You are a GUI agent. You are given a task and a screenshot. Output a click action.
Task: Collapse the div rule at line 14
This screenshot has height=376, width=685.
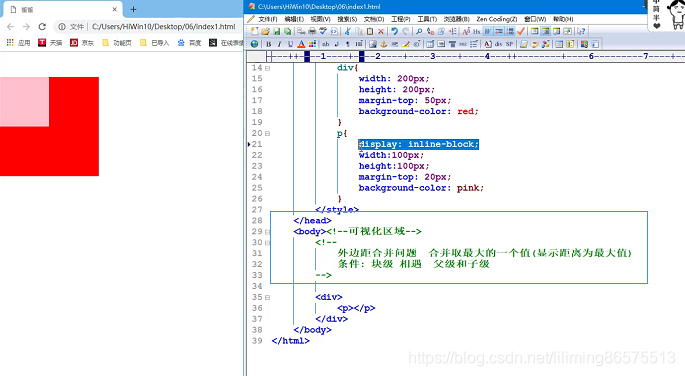pos(267,68)
